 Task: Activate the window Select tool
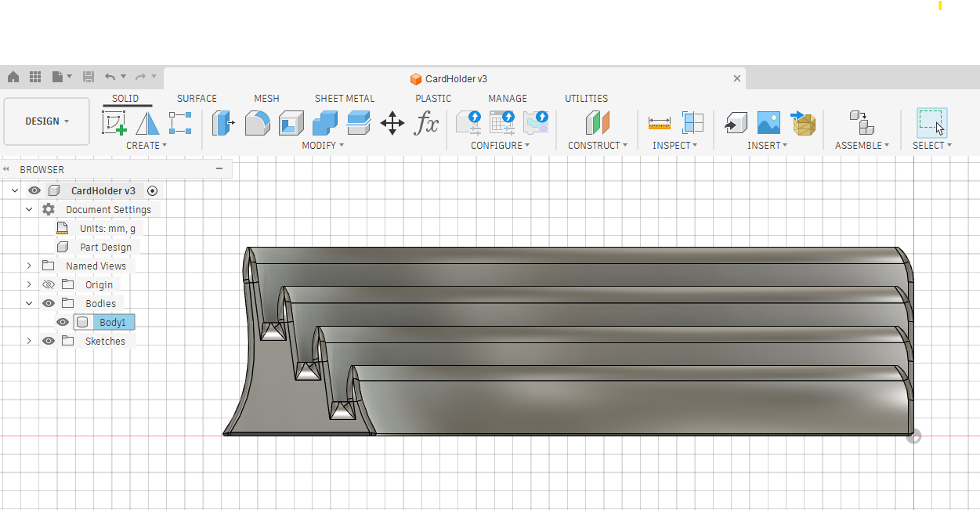(932, 123)
